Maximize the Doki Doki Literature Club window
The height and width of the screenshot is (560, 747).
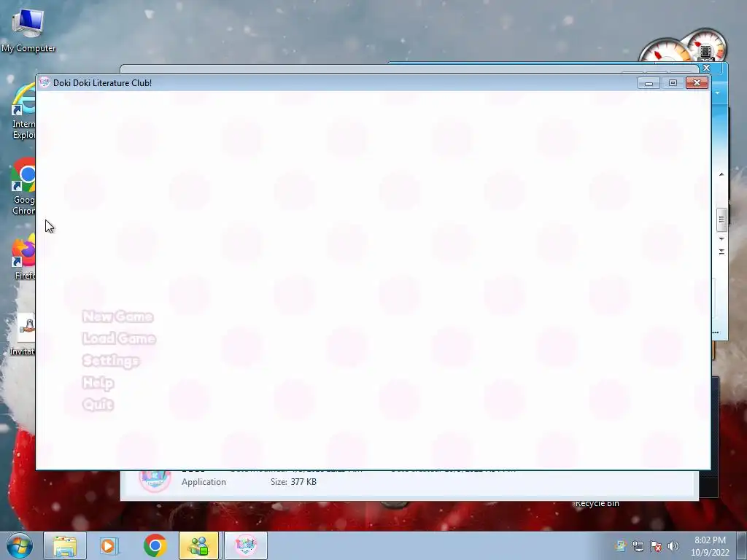673,83
